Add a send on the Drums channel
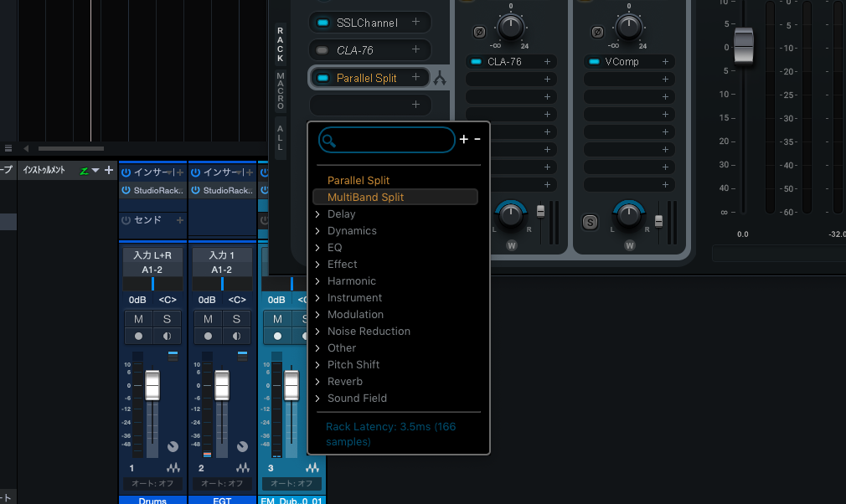The image size is (846, 504). 180,220
